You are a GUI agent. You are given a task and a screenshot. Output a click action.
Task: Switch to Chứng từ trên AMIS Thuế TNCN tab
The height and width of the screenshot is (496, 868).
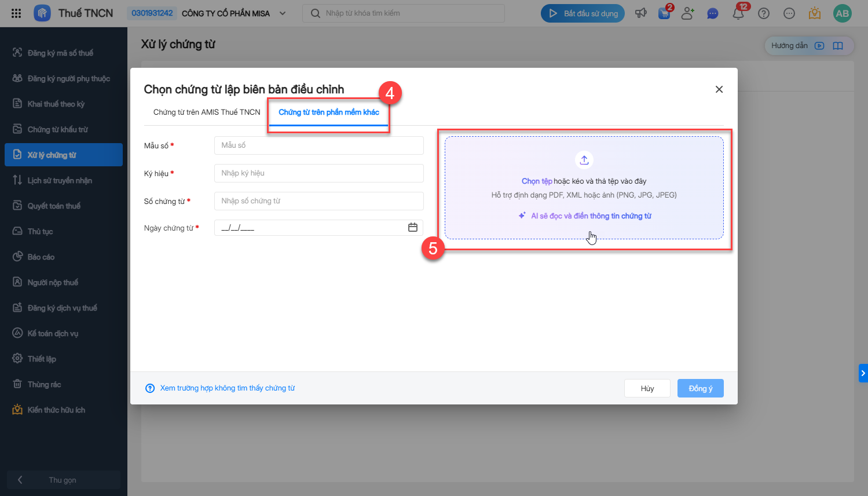(207, 112)
